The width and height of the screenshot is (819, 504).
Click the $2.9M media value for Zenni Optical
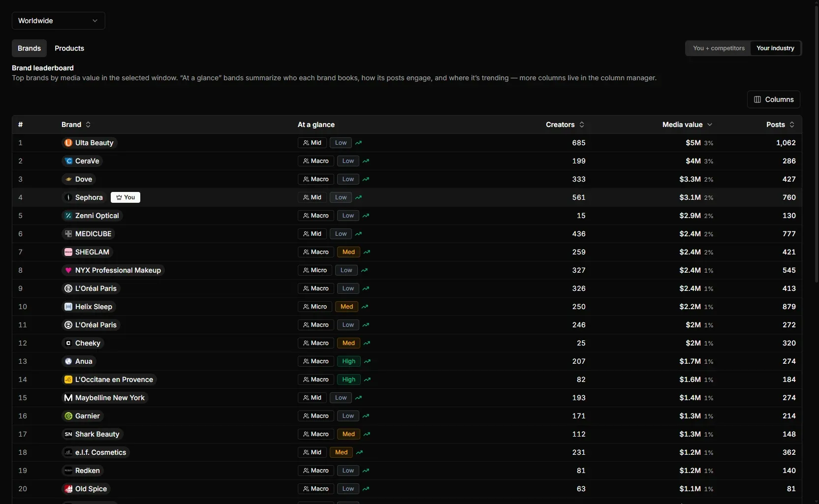click(x=690, y=216)
